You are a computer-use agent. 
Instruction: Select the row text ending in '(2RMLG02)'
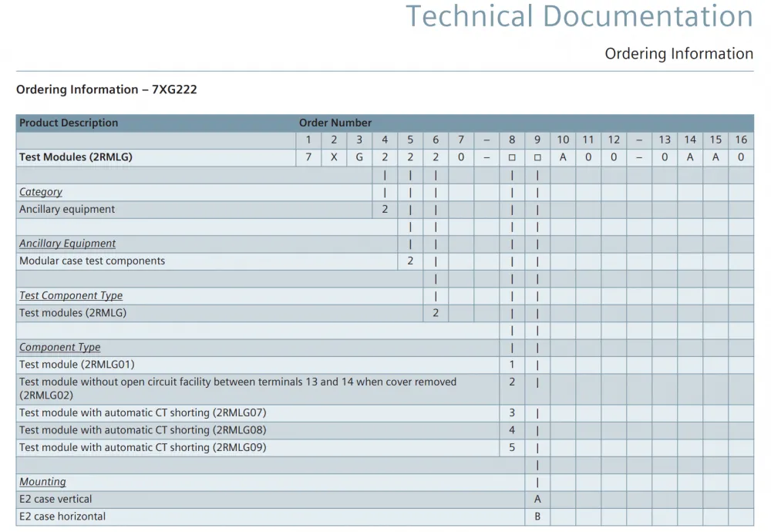point(238,389)
